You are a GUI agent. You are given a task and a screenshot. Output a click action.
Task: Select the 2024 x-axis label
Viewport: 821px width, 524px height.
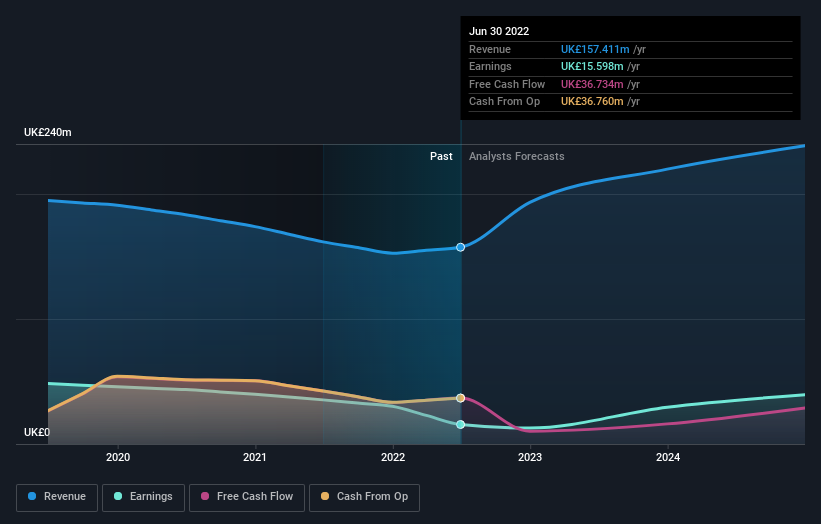click(668, 457)
